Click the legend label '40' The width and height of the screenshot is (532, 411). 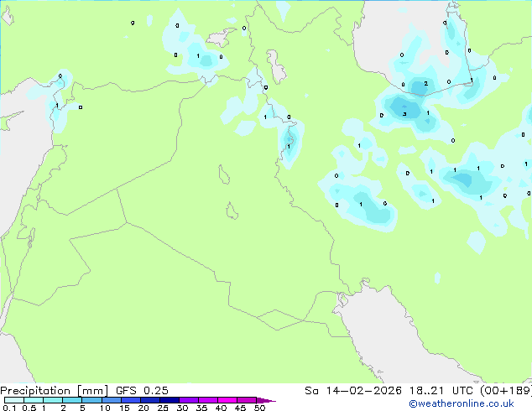click(x=221, y=408)
